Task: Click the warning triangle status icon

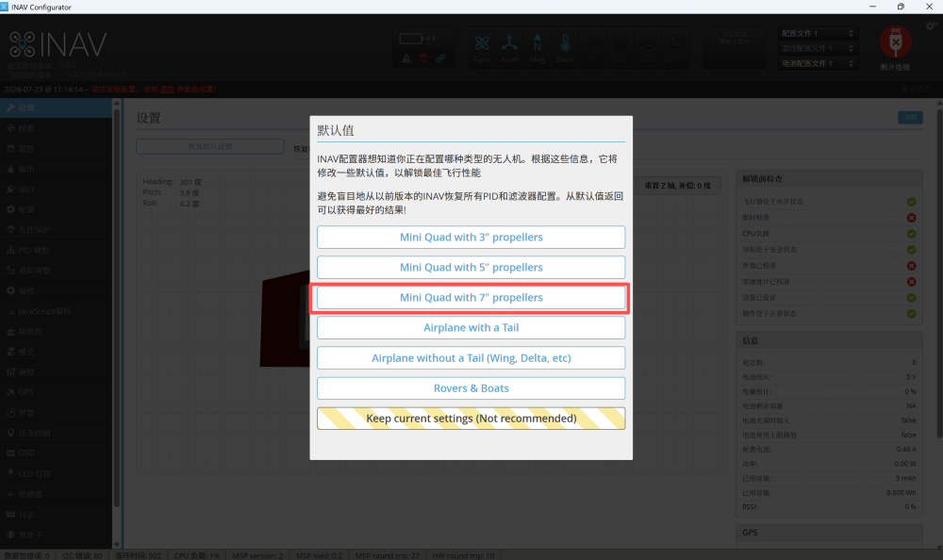Action: coord(406,58)
